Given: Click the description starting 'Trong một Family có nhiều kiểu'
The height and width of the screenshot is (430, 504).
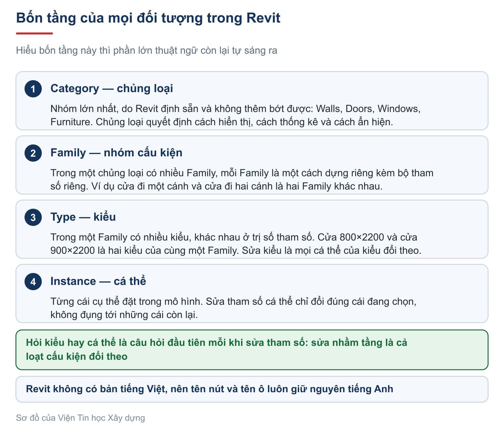Looking at the screenshot, I should tap(236, 244).
